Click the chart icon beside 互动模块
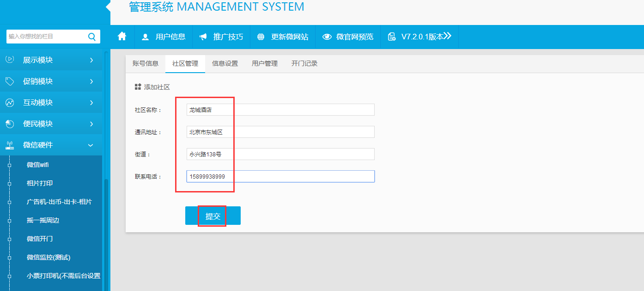Viewport: 644px width, 291px height. 9,102
